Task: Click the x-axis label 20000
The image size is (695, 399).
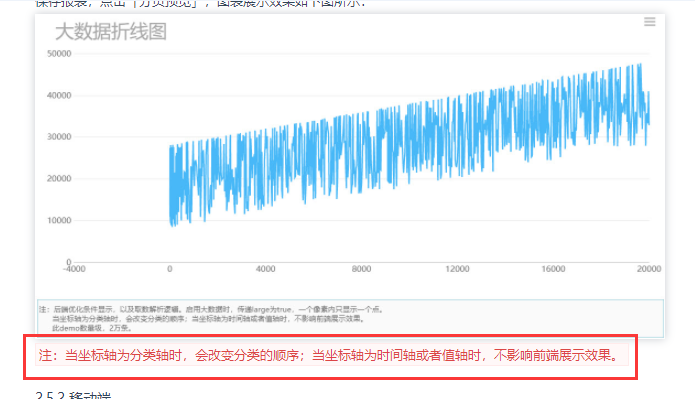Action: coord(649,269)
